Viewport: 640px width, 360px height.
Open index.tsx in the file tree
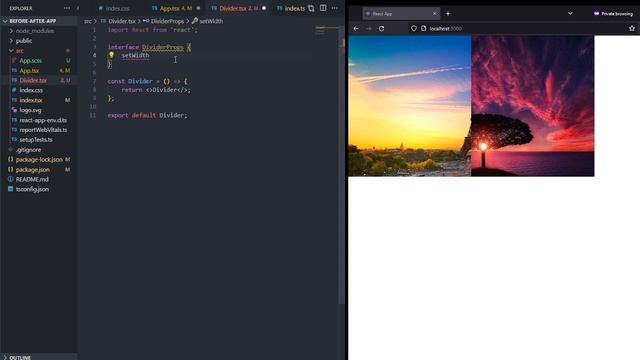(31, 100)
